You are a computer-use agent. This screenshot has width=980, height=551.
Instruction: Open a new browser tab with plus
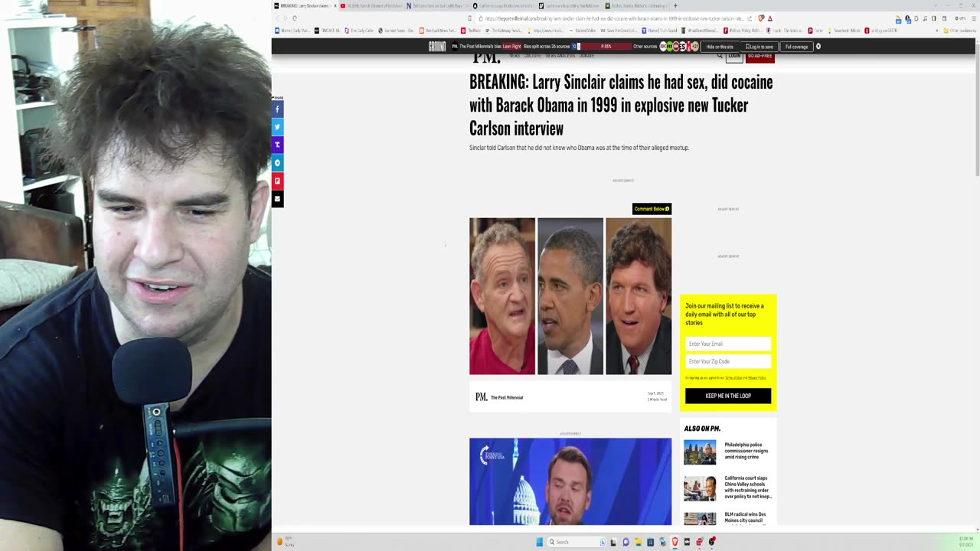[675, 5]
